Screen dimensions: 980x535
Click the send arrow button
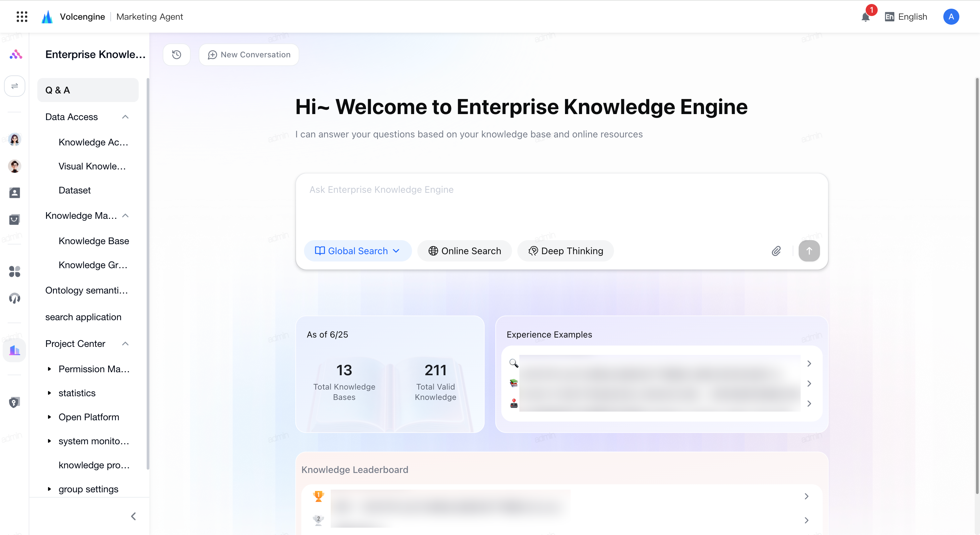[x=809, y=251]
